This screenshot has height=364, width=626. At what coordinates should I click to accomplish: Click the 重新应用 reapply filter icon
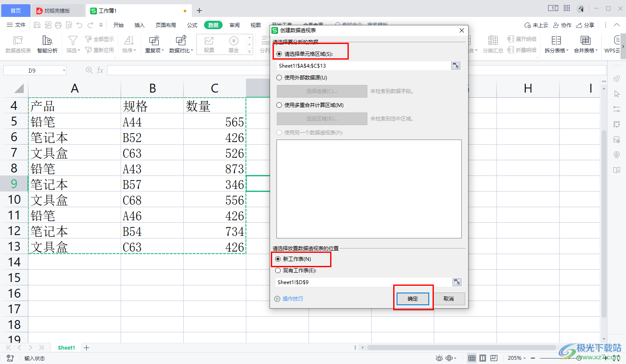[x=99, y=50]
